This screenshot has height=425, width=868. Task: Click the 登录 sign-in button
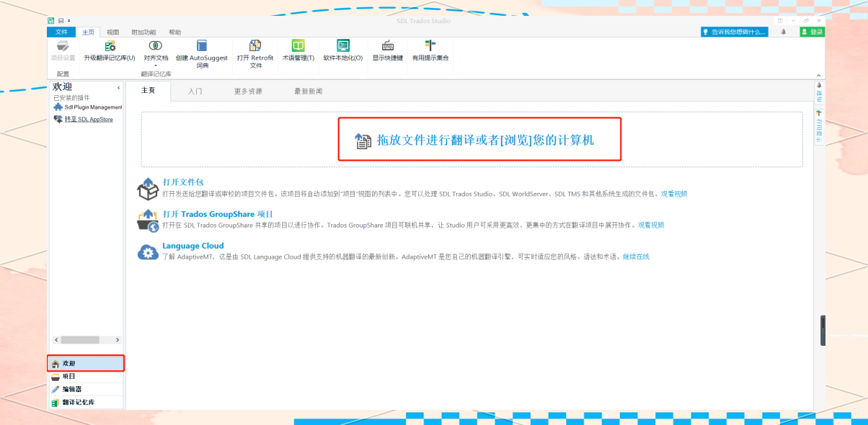[x=812, y=32]
